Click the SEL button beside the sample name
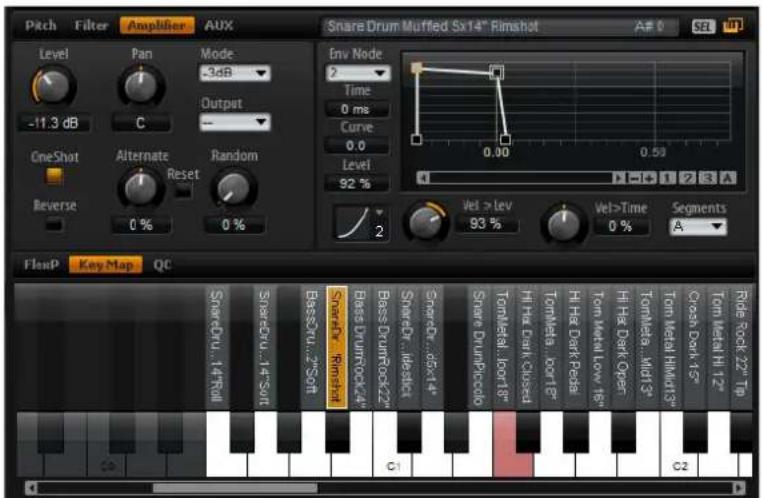The image size is (762, 498). point(703,26)
